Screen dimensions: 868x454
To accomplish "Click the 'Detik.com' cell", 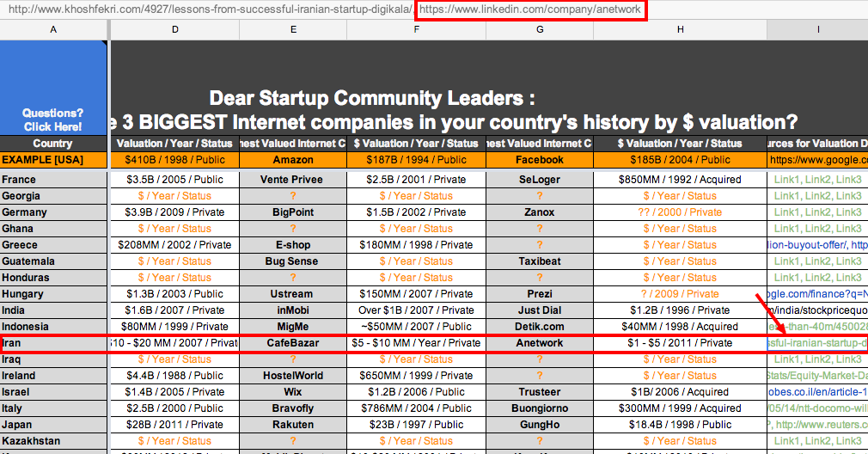I will click(540, 327).
